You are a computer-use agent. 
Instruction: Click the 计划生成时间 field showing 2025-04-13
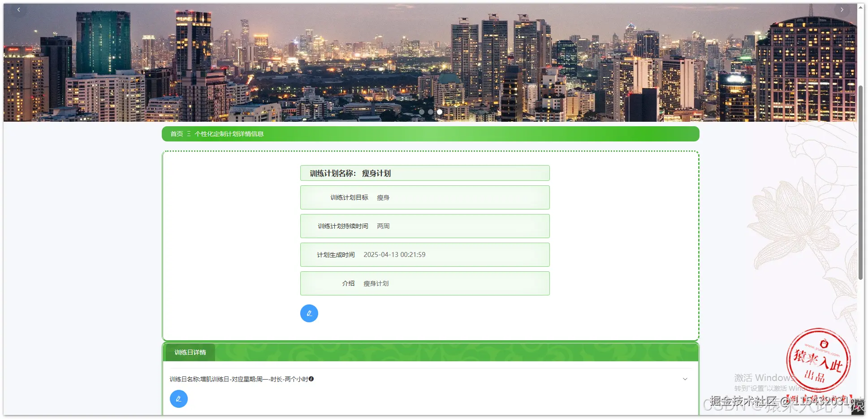[x=424, y=255]
